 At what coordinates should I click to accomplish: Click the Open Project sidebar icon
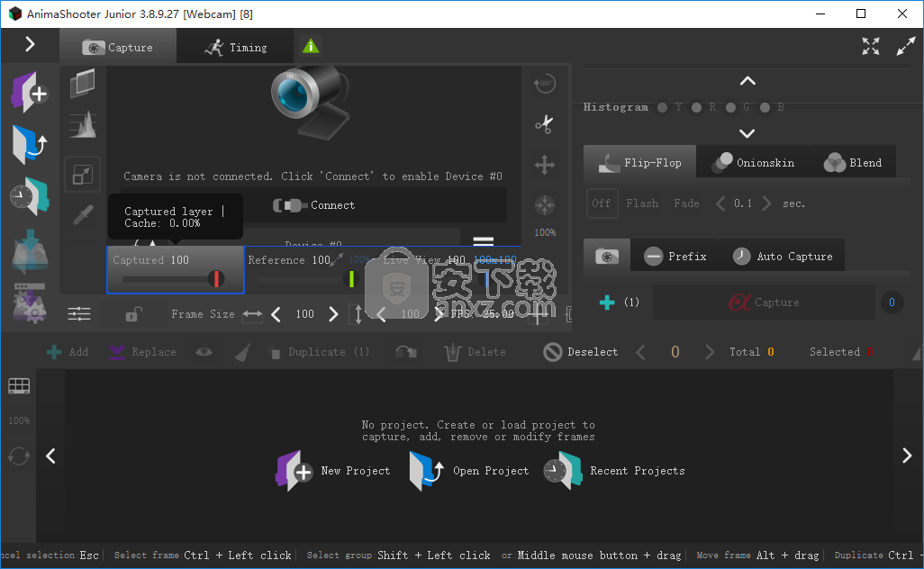pyautogui.click(x=28, y=144)
